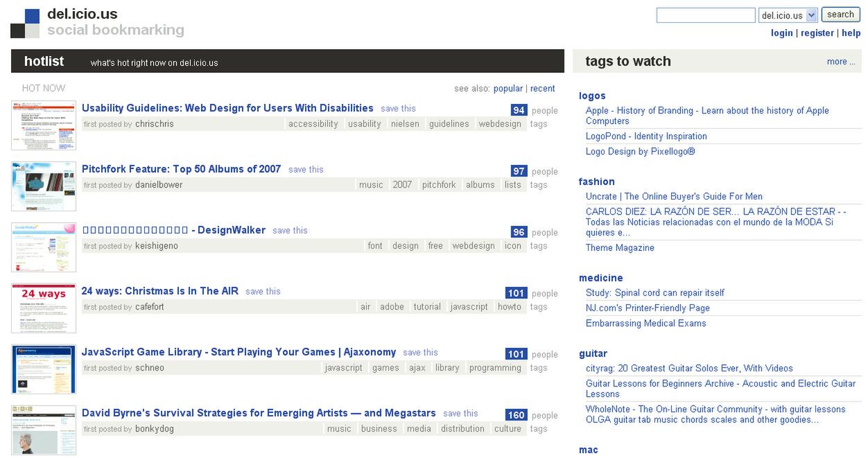Select the distribution tag
Viewport: 868px width, 458px height.
(x=462, y=429)
